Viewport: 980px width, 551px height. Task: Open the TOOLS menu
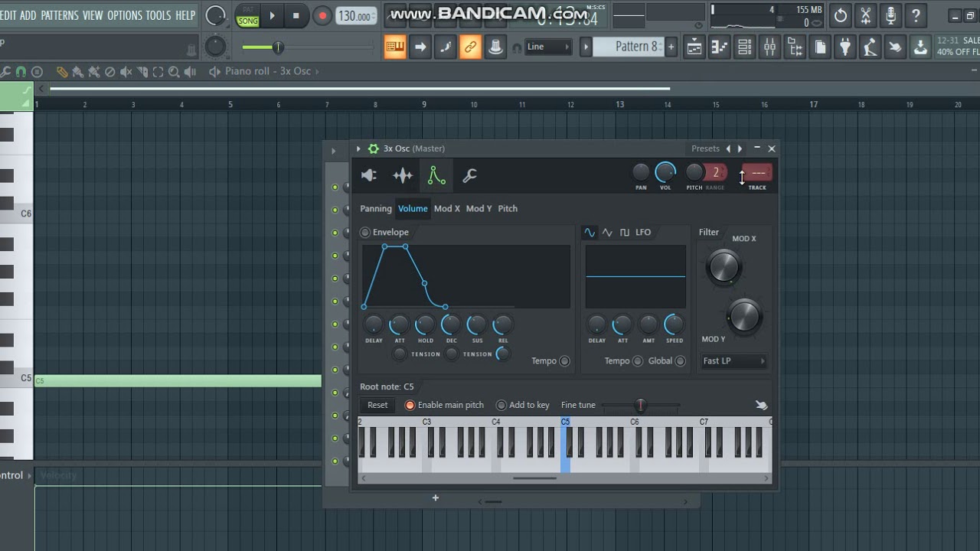tap(158, 15)
